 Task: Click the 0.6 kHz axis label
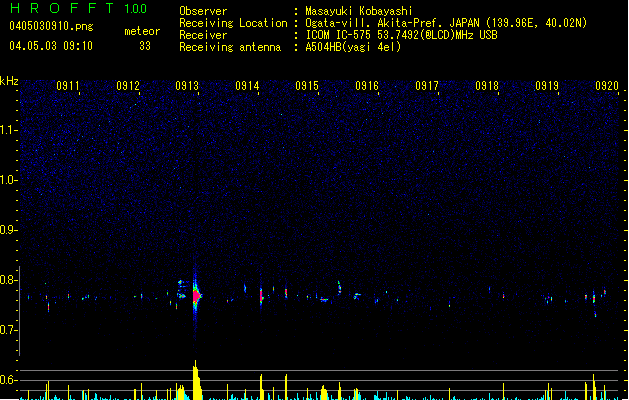point(9,380)
